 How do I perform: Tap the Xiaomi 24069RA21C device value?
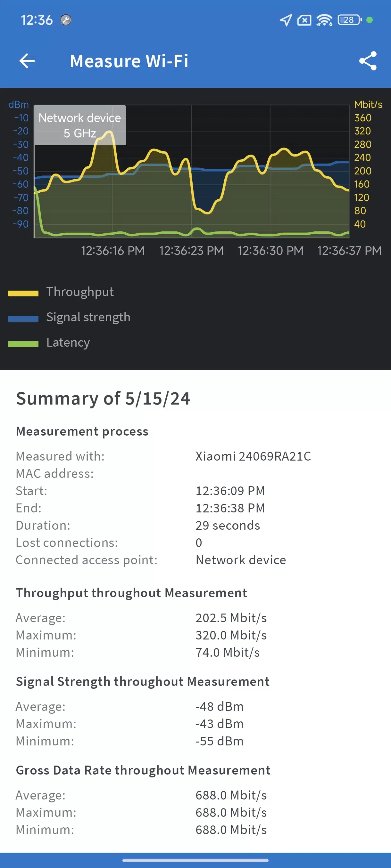pos(254,456)
